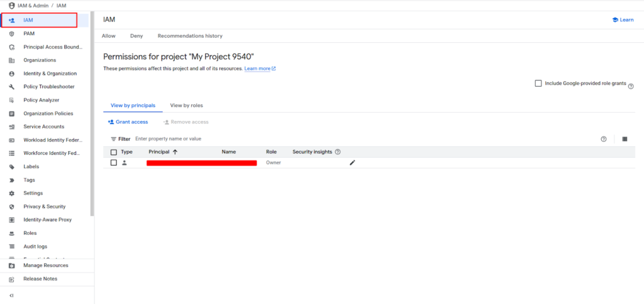Image resolution: width=644 pixels, height=304 pixels.
Task: Switch to the Deny tab
Action: tap(136, 36)
